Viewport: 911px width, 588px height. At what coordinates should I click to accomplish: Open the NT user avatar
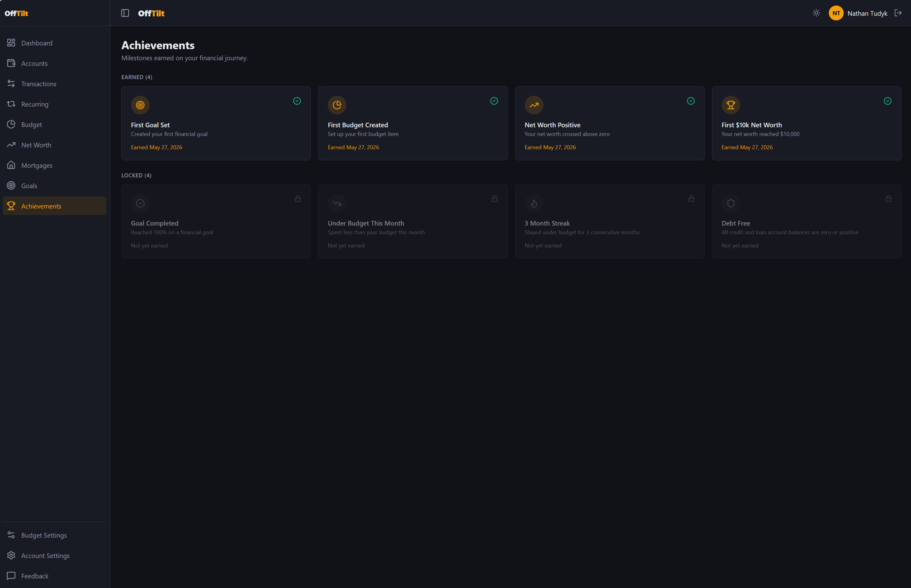tap(836, 13)
